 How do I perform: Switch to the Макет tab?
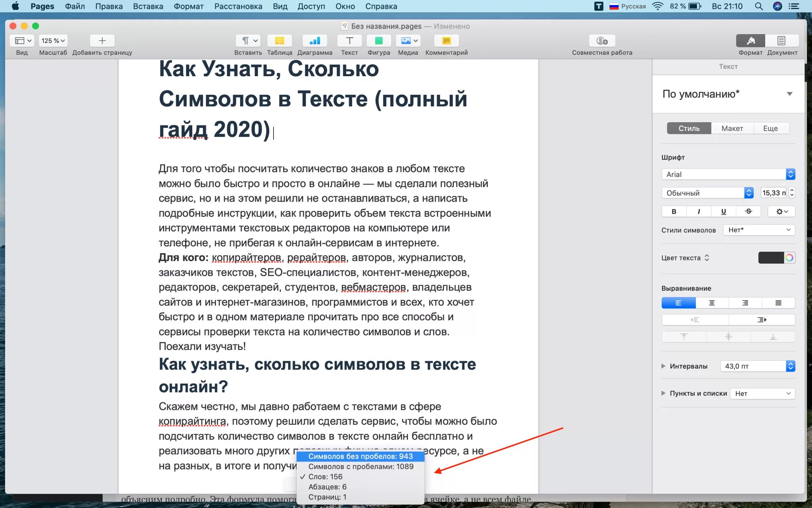pyautogui.click(x=732, y=128)
